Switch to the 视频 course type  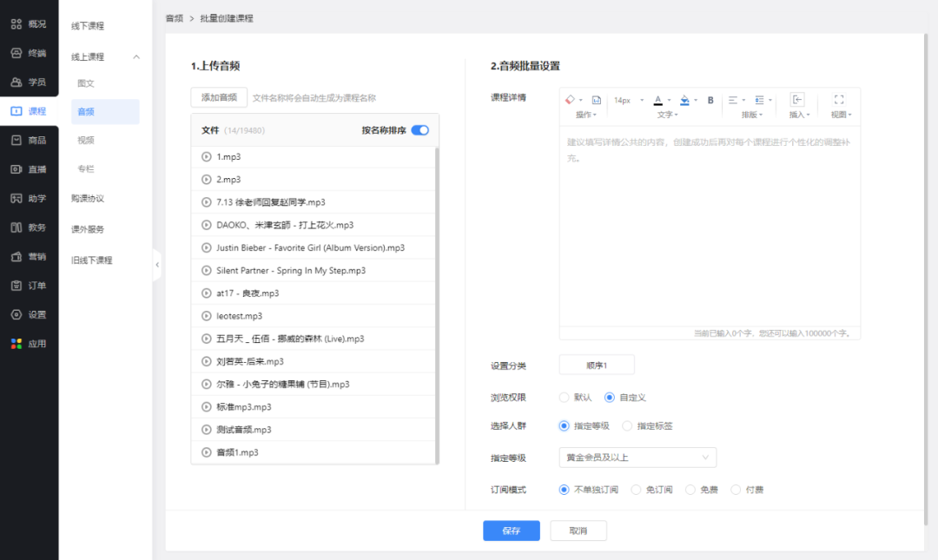(84, 139)
